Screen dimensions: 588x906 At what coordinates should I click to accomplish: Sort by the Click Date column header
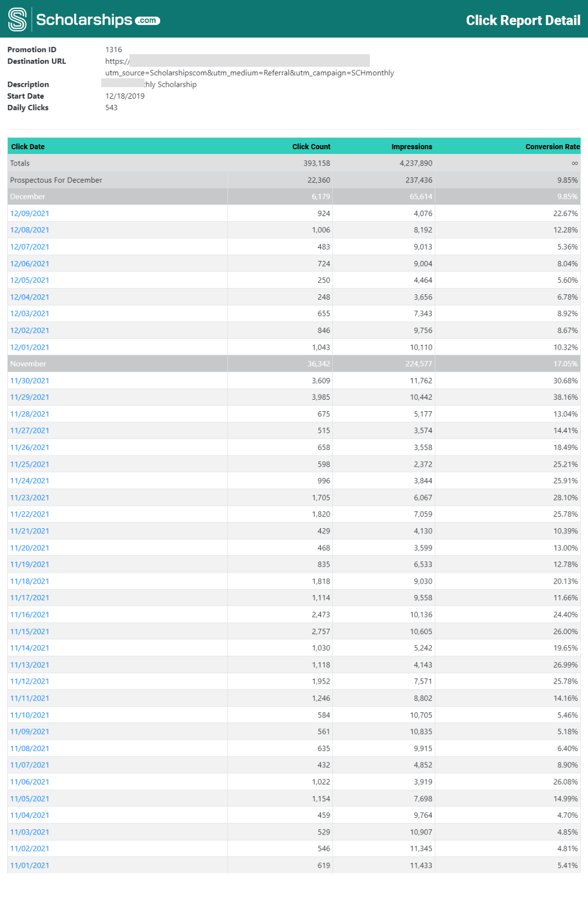tap(27, 147)
